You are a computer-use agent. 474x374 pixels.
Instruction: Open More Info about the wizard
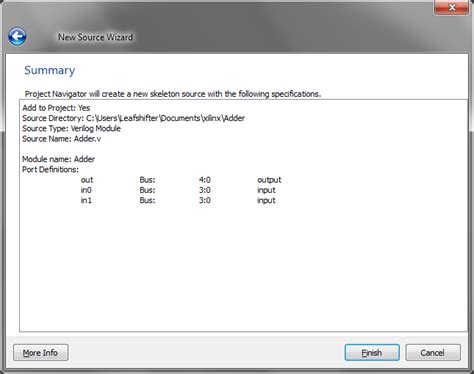tap(41, 353)
